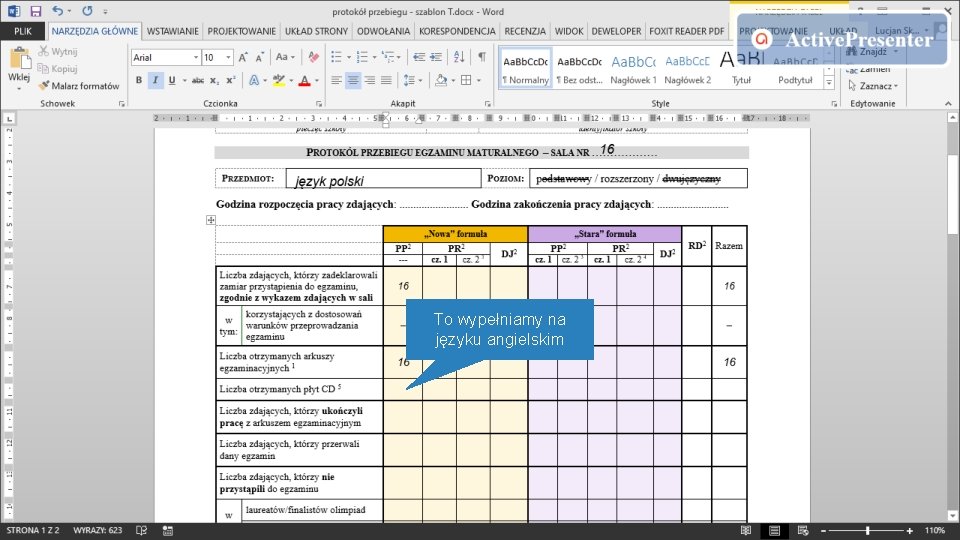960x540 pixels.
Task: Apply red font color
Action: 304,80
